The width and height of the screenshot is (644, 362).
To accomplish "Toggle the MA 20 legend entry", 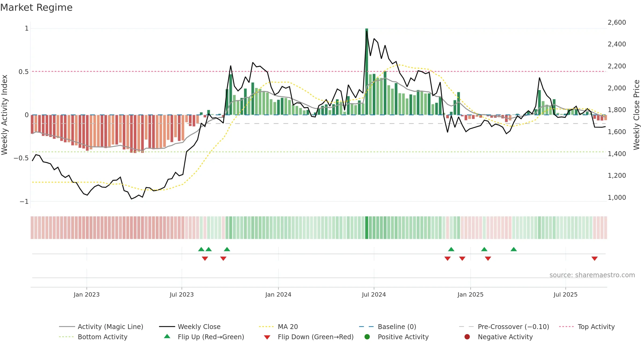I will click(278, 327).
